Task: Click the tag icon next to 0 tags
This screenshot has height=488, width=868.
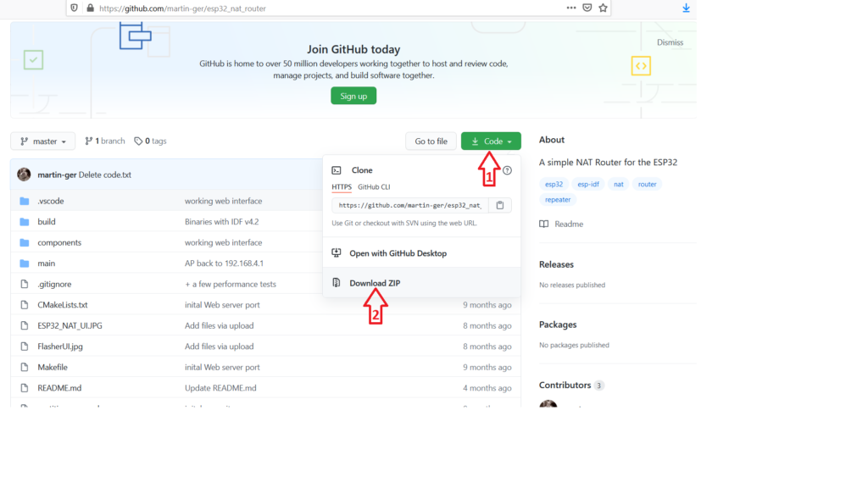Action: click(x=138, y=141)
